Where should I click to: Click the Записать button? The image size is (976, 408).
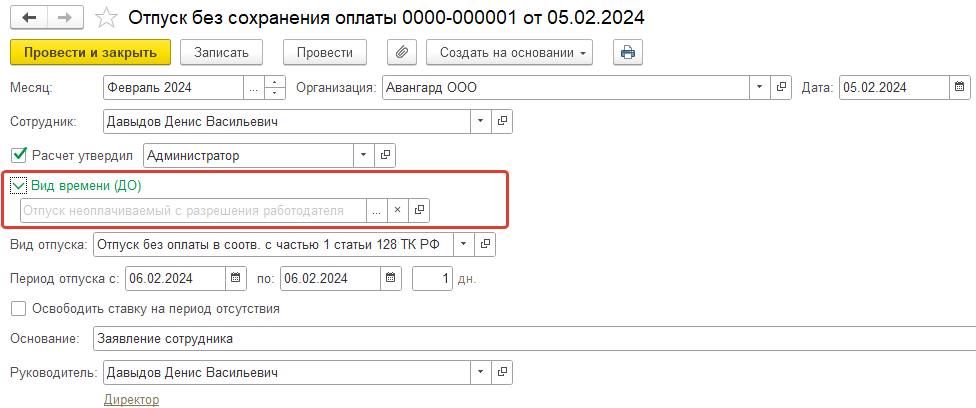click(x=221, y=53)
